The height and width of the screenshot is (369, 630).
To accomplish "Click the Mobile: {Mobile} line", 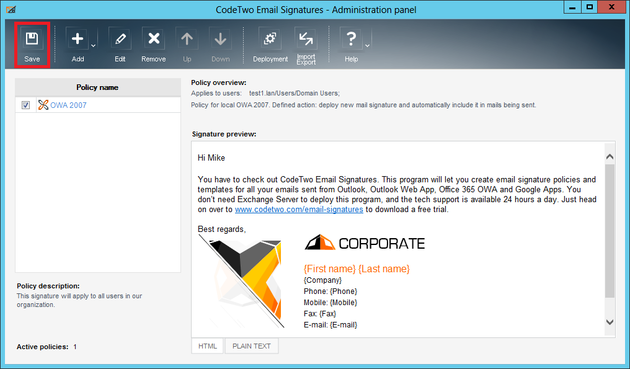I will (x=330, y=303).
